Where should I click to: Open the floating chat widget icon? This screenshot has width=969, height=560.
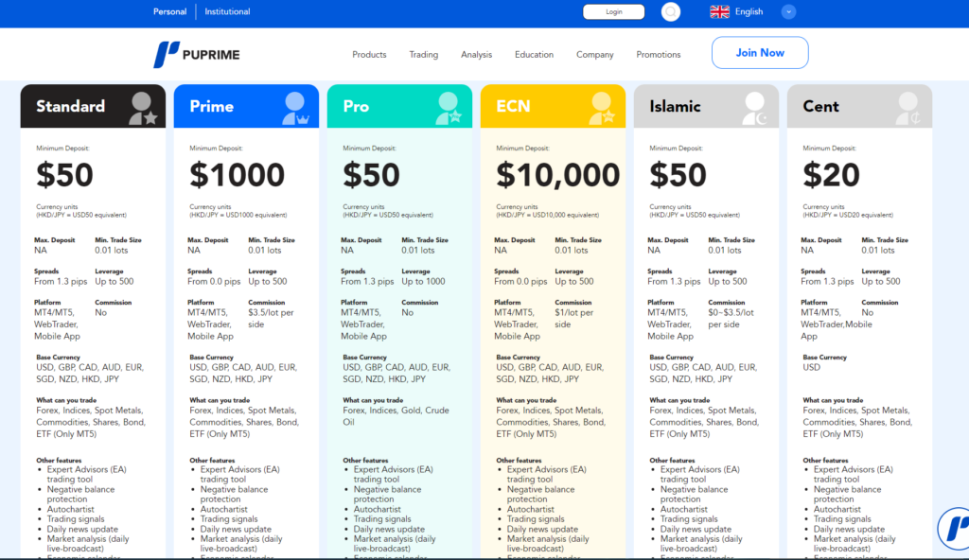(956, 529)
